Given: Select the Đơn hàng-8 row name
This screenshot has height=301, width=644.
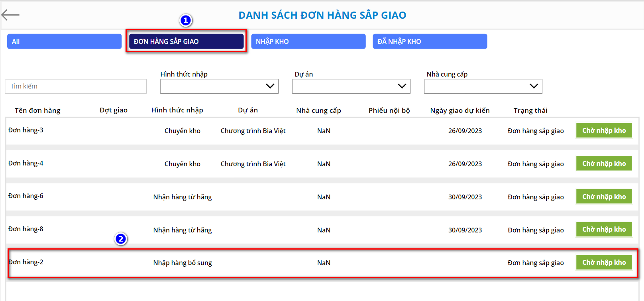Looking at the screenshot, I should coord(26,229).
